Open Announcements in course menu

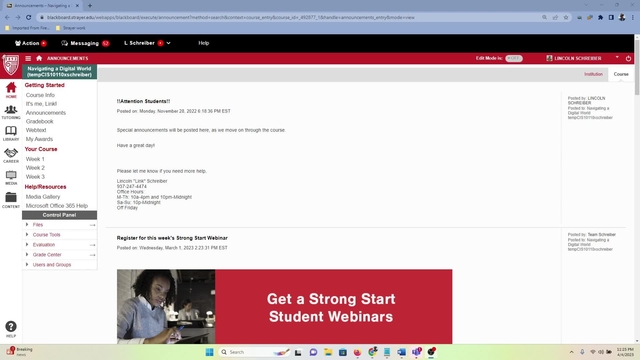[x=46, y=113]
